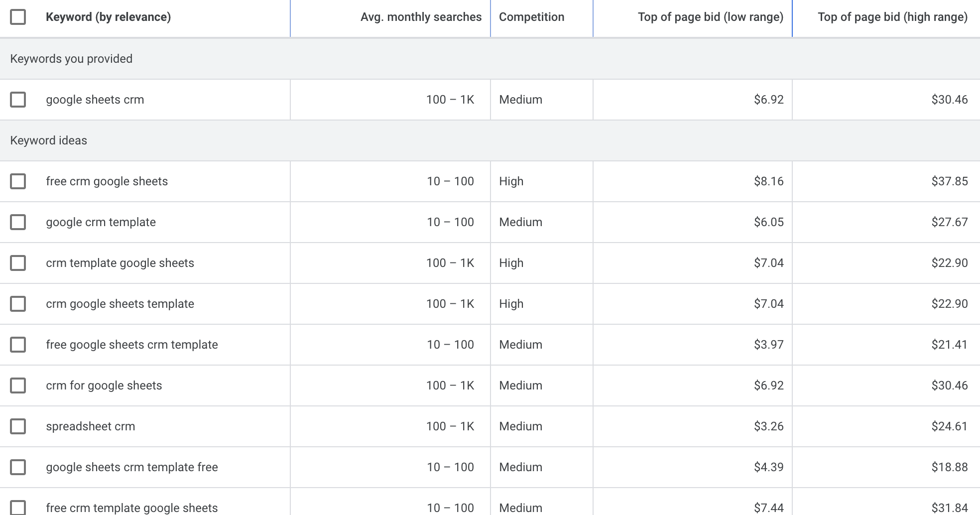Select the 'google sheets crm' keyword checkbox
The height and width of the screenshot is (515, 980).
[x=18, y=100]
